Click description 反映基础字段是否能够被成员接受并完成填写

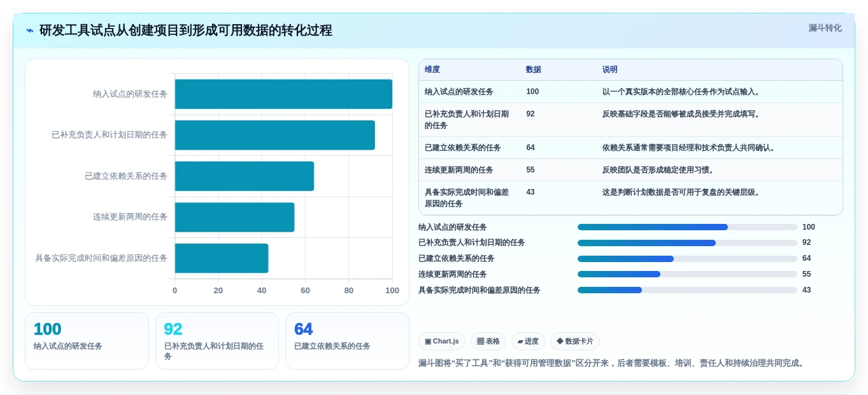pos(681,114)
